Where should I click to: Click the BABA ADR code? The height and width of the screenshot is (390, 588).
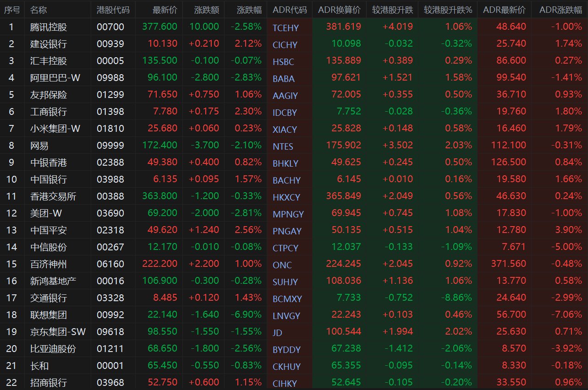coord(284,79)
